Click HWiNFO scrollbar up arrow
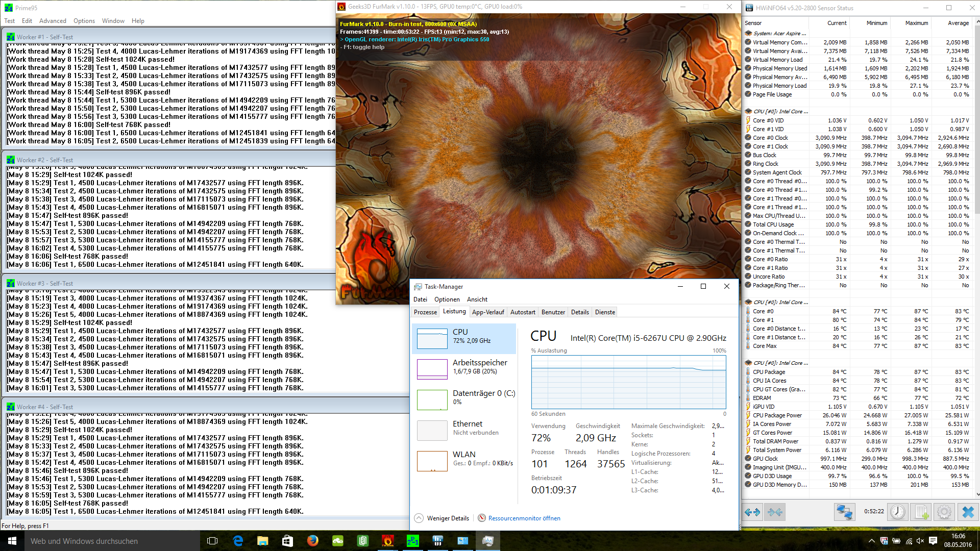 click(x=977, y=22)
